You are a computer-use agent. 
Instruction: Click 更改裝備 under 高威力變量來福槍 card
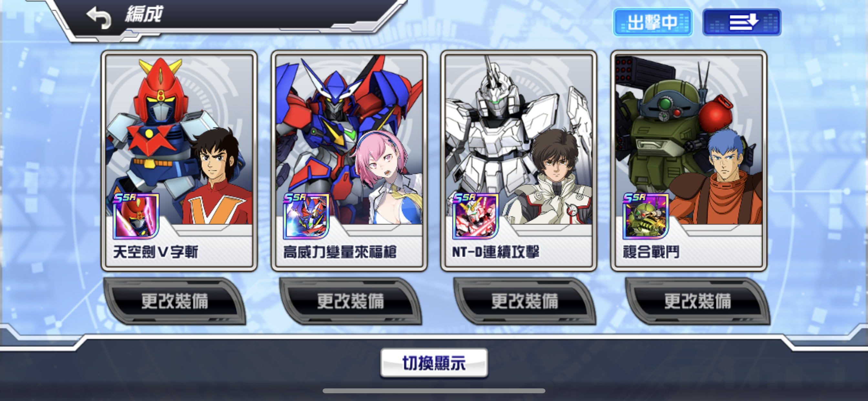pos(350,301)
